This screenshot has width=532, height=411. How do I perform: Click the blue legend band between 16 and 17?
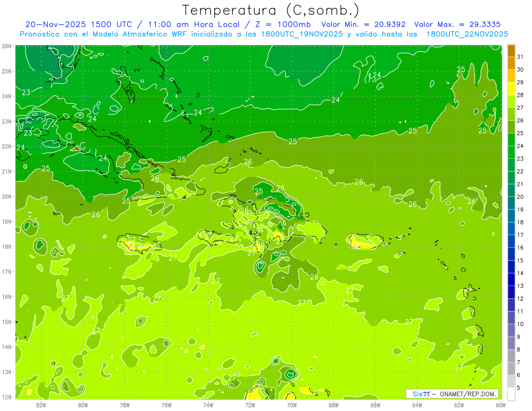[x=511, y=241]
